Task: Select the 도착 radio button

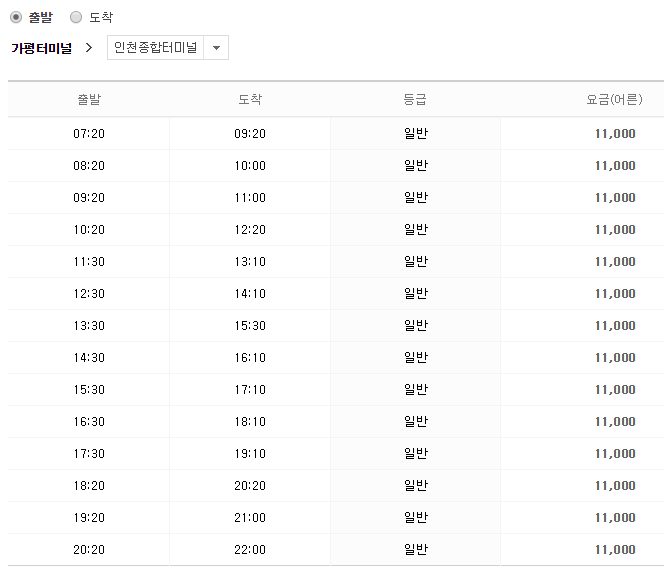Action: tap(76, 17)
